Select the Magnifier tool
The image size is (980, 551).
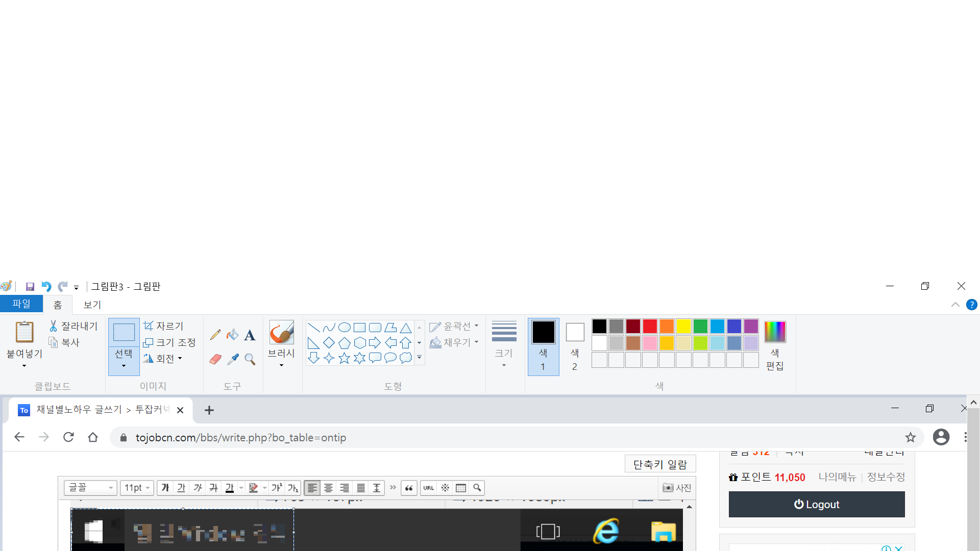(x=250, y=359)
